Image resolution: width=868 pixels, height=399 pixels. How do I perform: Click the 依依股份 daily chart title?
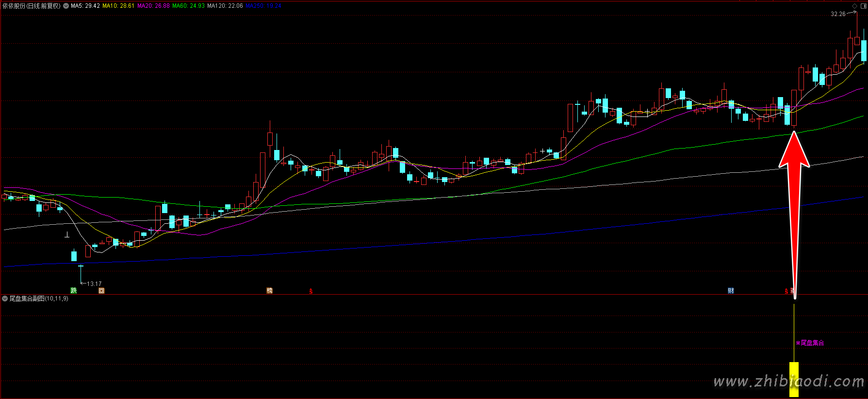click(32, 6)
